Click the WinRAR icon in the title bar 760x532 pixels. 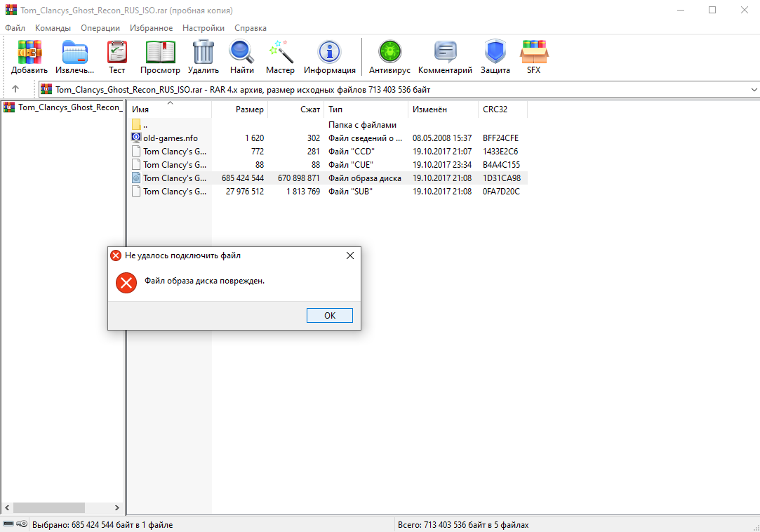11,10
